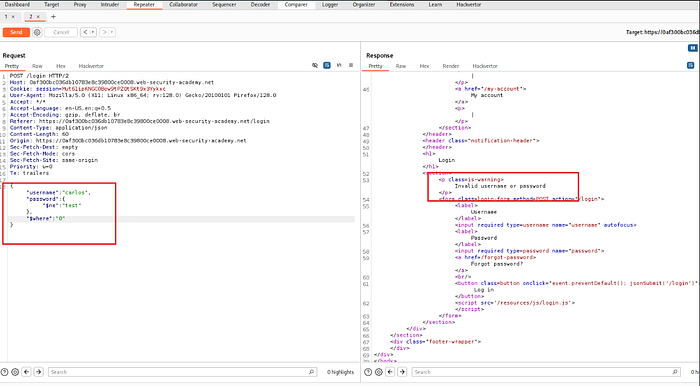The height and width of the screenshot is (386, 700).
Task: Jump to previous Response search match
Action: coord(390,372)
